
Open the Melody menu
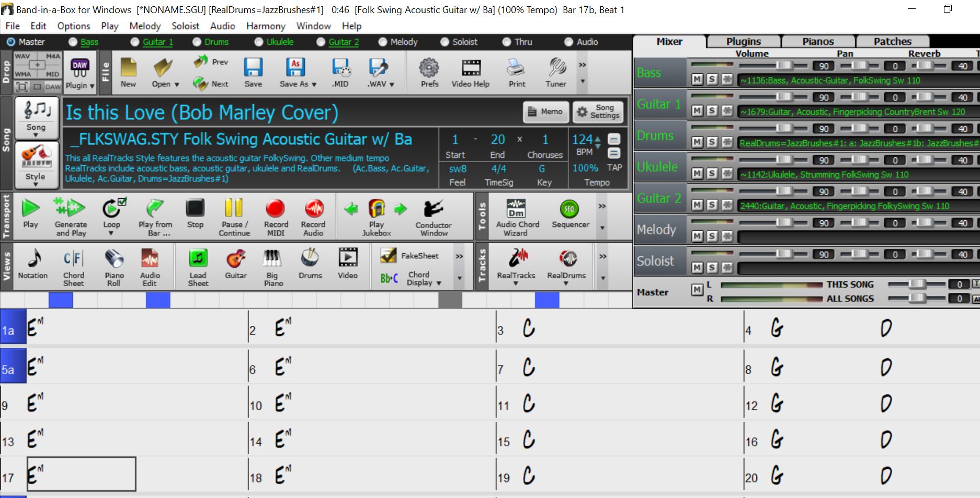(145, 26)
